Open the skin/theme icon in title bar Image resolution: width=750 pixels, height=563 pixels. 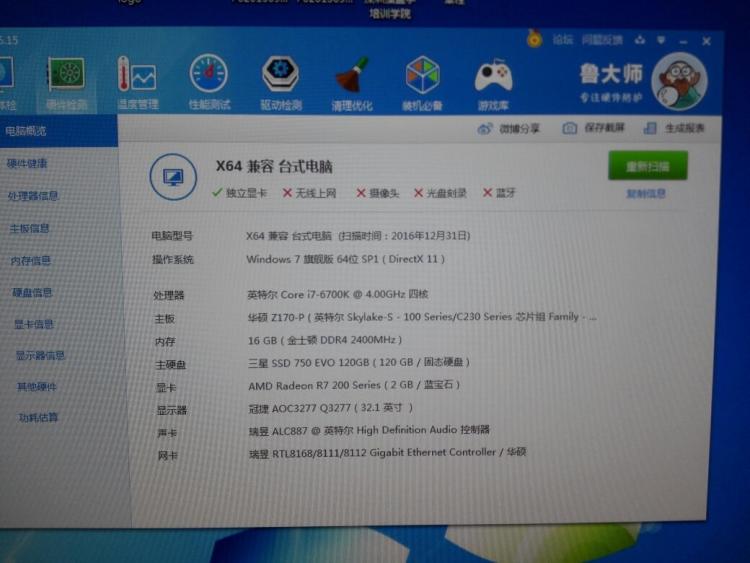[x=640, y=40]
